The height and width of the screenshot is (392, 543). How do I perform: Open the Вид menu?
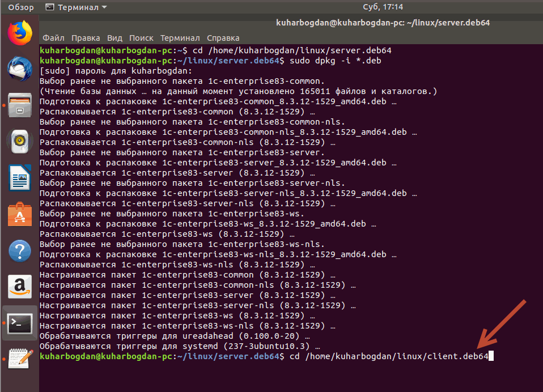[x=114, y=38]
